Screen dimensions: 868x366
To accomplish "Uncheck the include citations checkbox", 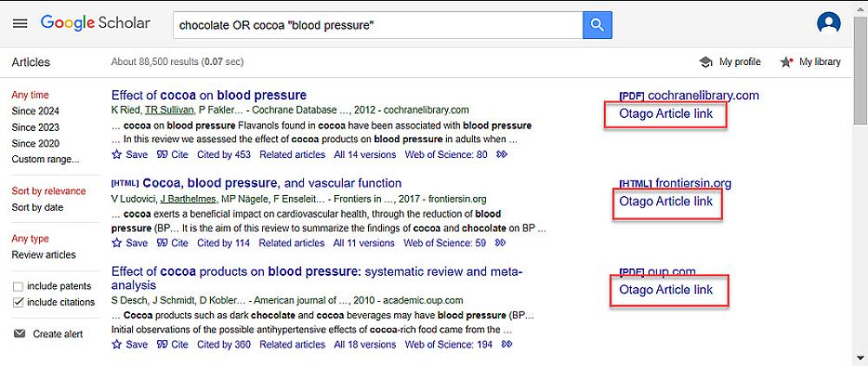I will click(x=18, y=303).
